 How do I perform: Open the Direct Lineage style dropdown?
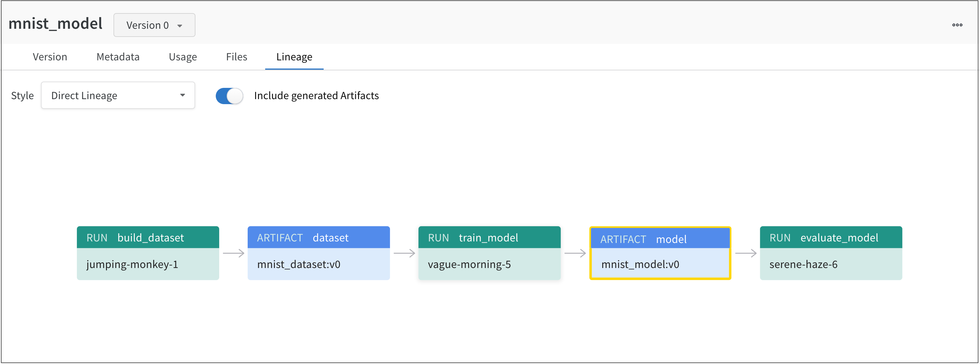(x=118, y=95)
